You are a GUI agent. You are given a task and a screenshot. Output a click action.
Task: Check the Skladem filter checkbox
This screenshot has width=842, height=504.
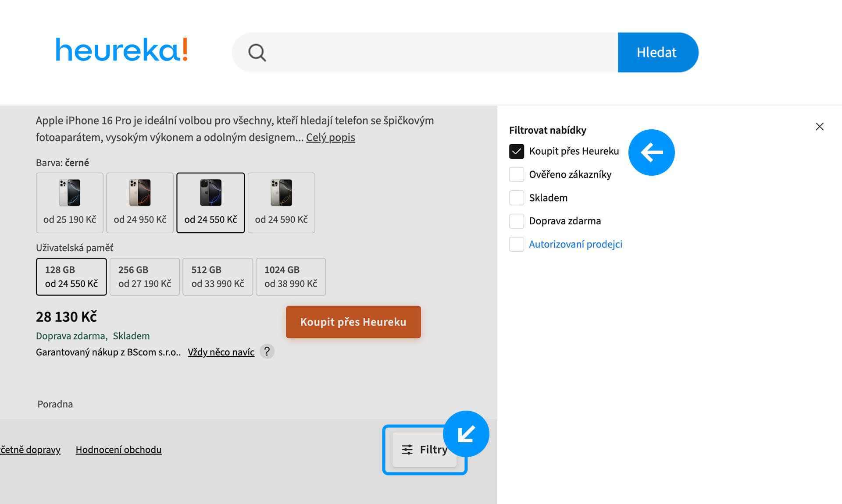(517, 198)
